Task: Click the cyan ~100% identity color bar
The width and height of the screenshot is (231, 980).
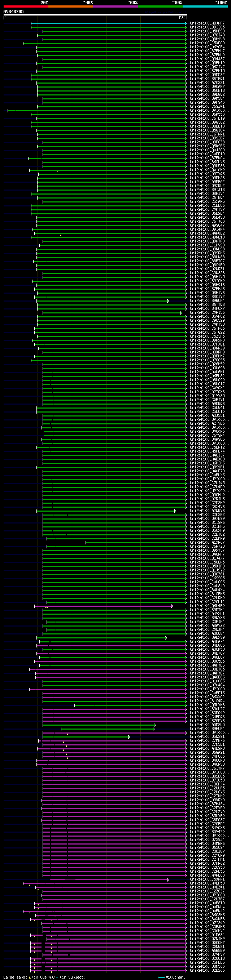Action: click(205, 6)
